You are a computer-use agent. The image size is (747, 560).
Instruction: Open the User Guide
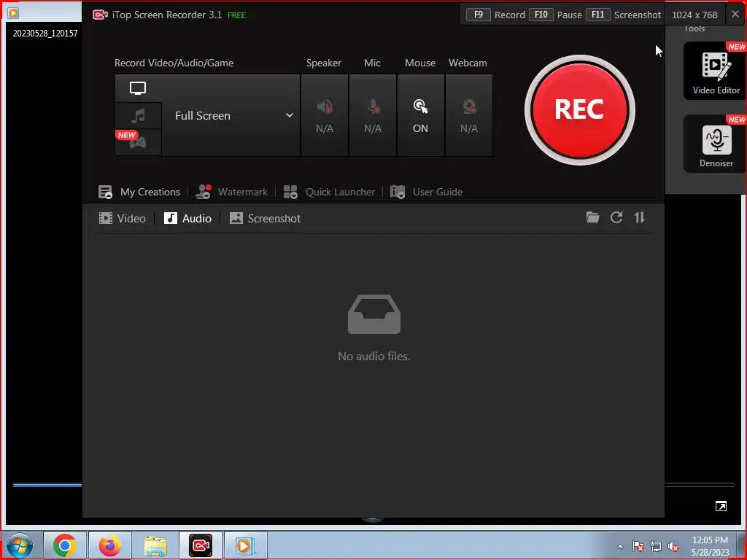click(426, 192)
